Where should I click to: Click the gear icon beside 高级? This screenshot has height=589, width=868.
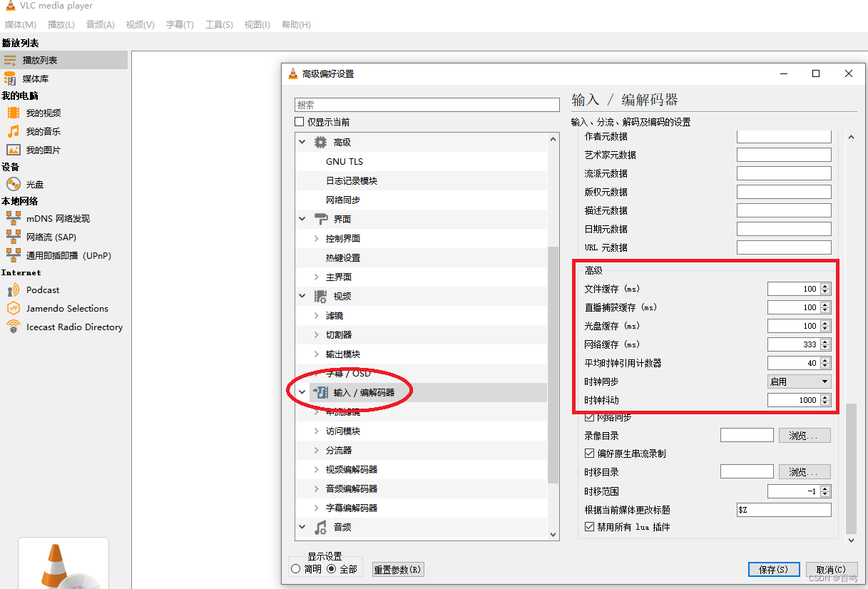(321, 143)
